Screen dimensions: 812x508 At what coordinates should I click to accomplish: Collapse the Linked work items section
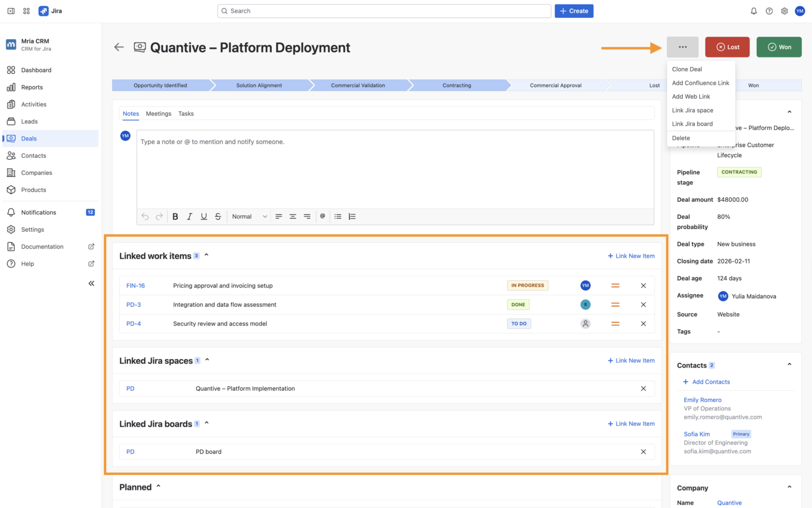point(206,255)
